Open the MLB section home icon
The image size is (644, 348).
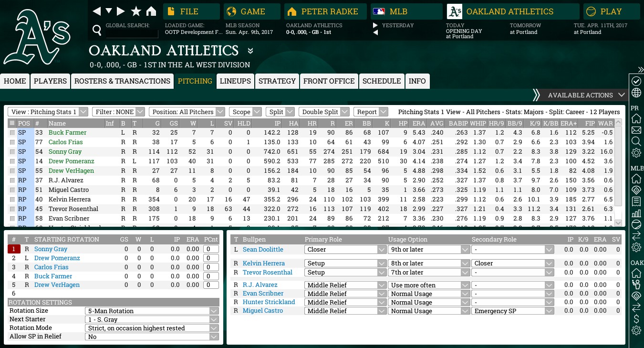[x=636, y=179]
